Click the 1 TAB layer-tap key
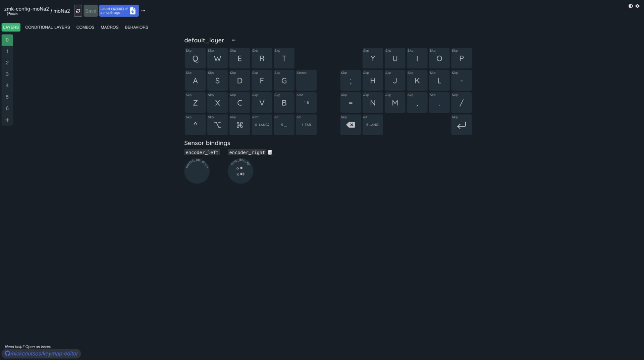 click(x=306, y=125)
